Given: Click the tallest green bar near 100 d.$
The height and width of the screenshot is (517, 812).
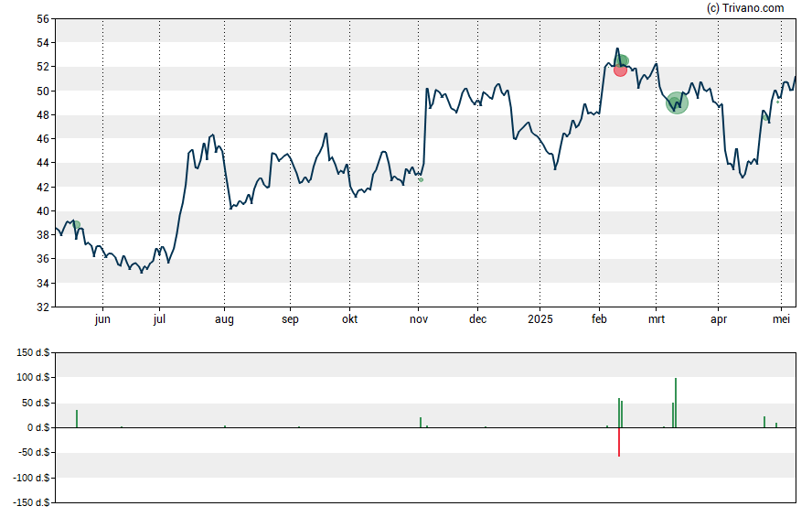Looking at the screenshot, I should point(676,403).
